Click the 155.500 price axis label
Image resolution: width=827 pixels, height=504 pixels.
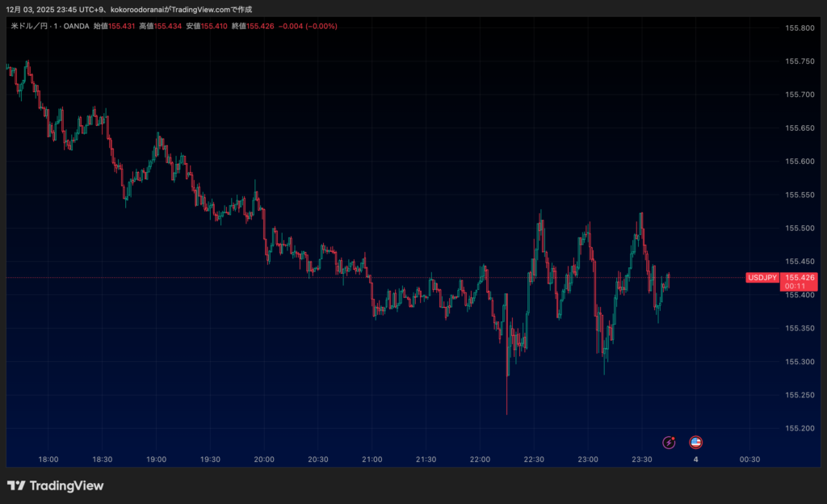click(799, 228)
